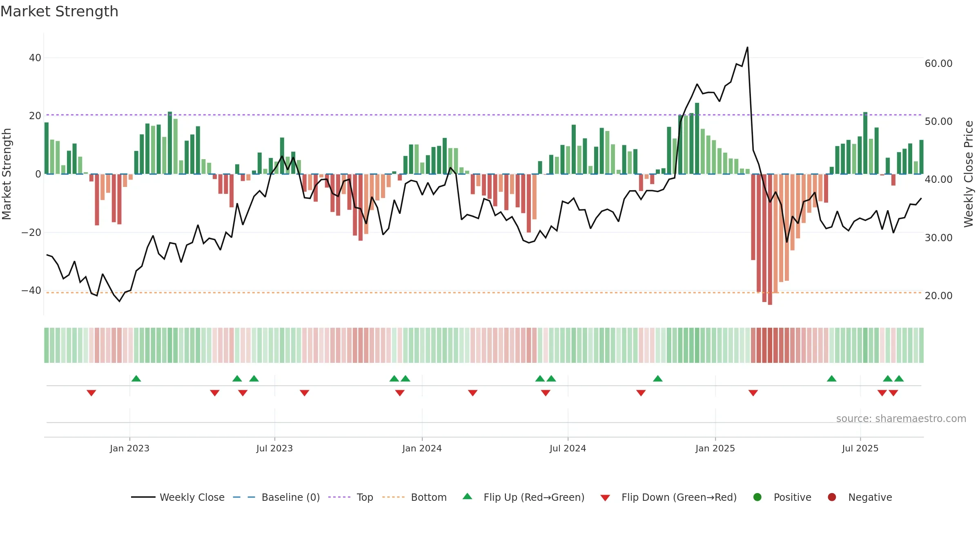Click the purple dotted Top line sample in legend
Image resolution: width=980 pixels, height=551 pixels.
point(339,497)
